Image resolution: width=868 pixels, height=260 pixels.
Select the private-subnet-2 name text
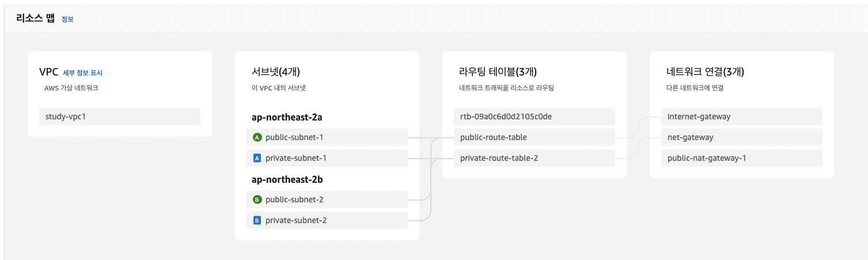295,220
